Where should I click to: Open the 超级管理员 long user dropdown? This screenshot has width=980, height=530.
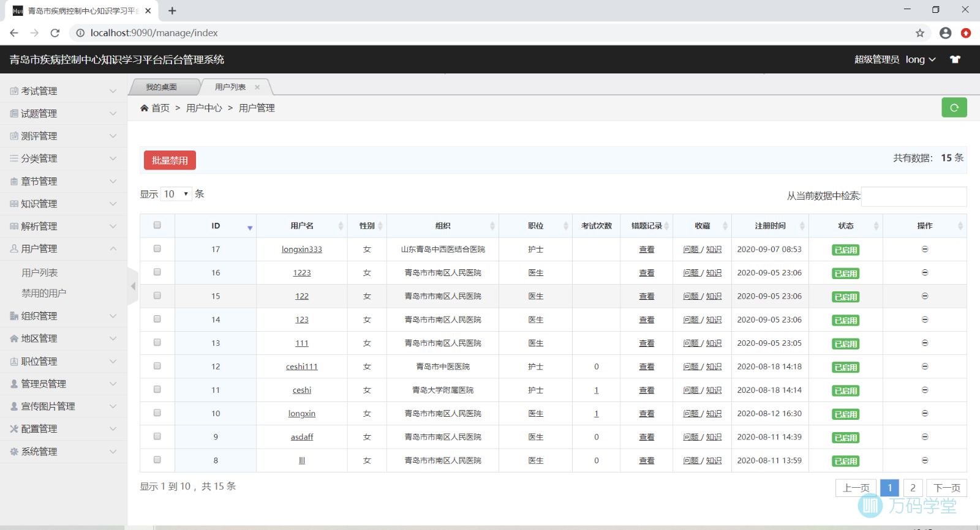[x=895, y=59]
